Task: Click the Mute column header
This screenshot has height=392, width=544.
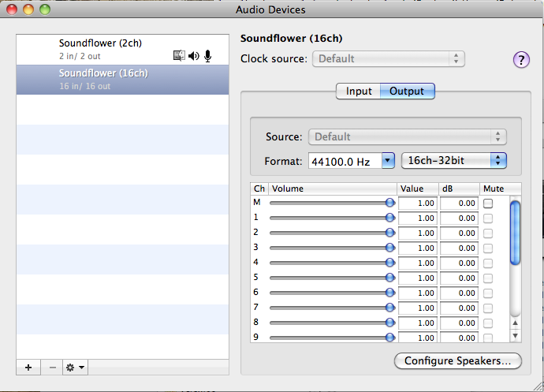Action: [501, 189]
